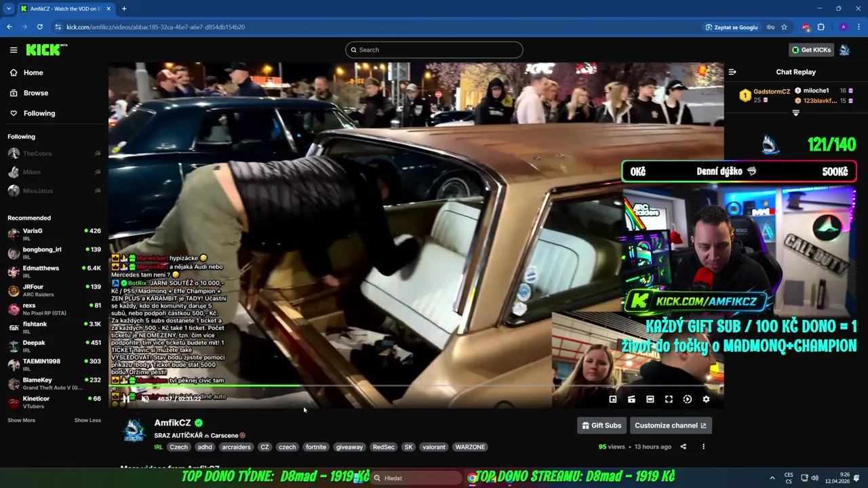Open JRFour recommended channel
This screenshot has width=868, height=488.
pyautogui.click(x=54, y=290)
